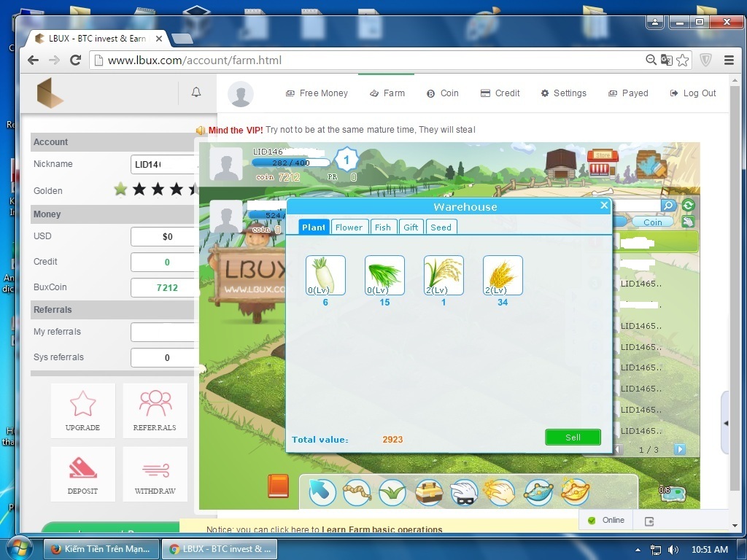Switch to the Fish tab

point(382,227)
